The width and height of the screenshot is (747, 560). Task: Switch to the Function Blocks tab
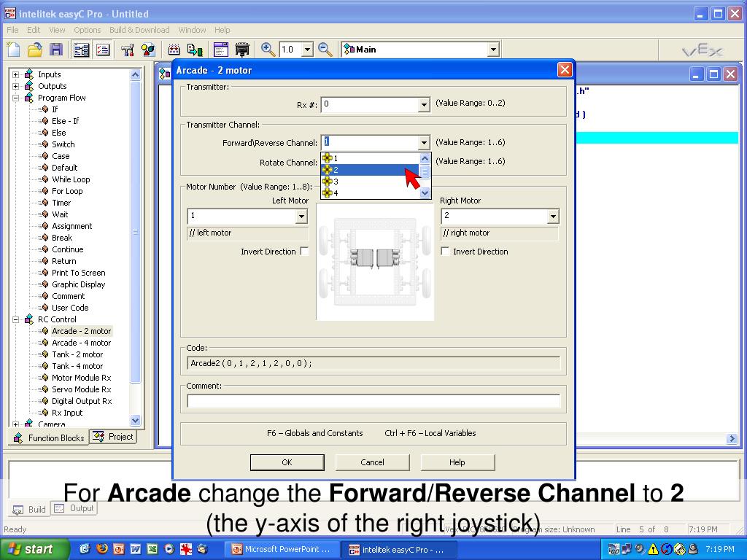(x=49, y=438)
